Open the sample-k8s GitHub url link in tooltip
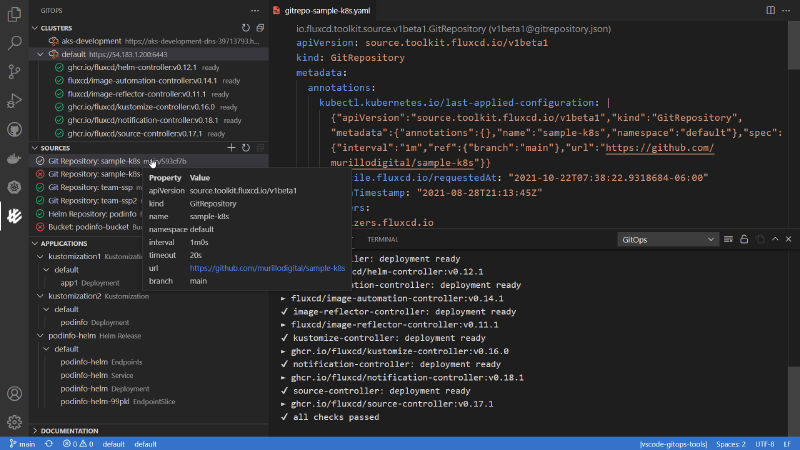800x450 pixels. [267, 268]
